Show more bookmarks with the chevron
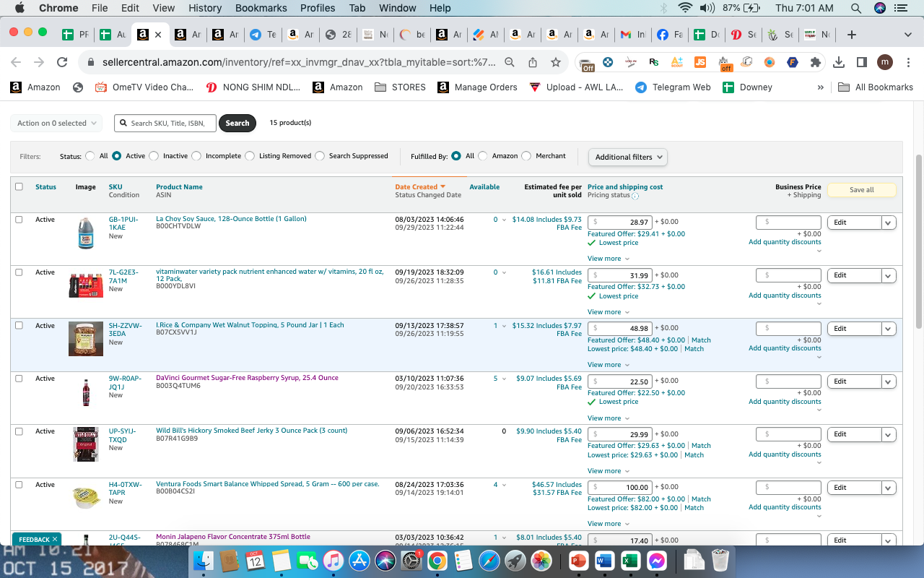 (820, 87)
